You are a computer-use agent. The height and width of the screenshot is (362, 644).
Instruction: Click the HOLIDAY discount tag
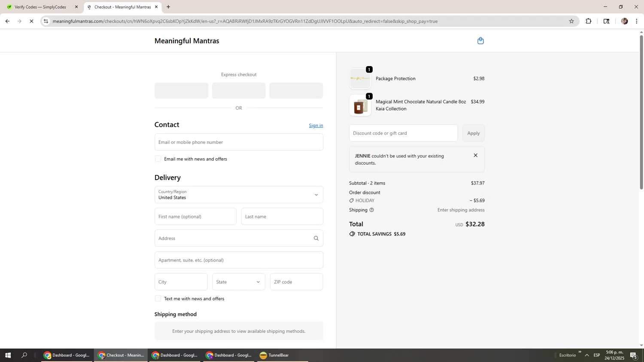click(x=362, y=201)
